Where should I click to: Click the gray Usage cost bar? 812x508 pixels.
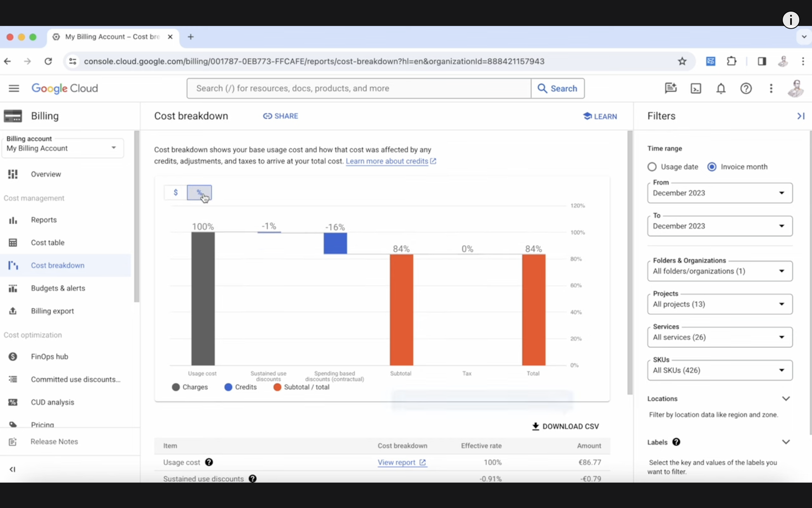[x=203, y=299]
